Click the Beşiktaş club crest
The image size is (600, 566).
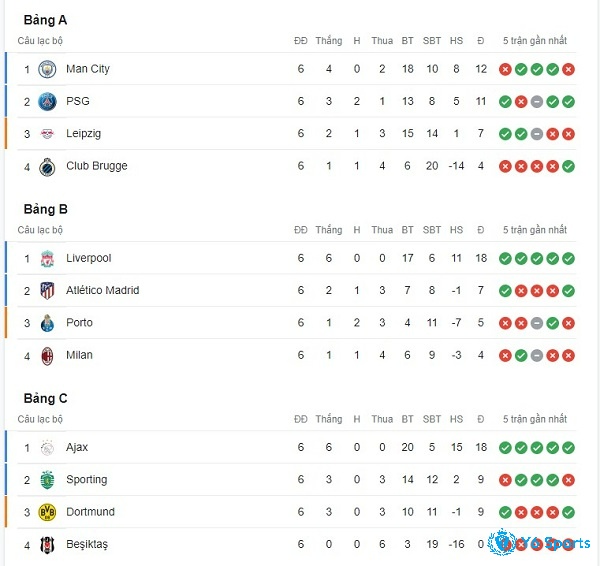[x=47, y=545]
